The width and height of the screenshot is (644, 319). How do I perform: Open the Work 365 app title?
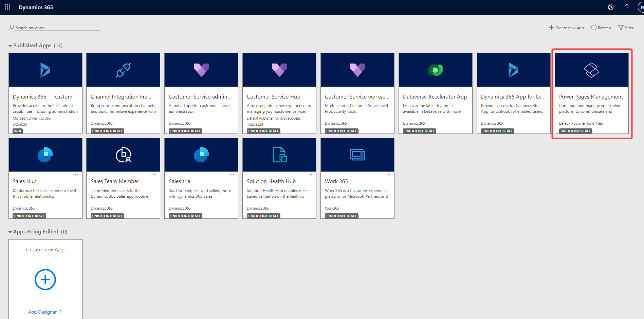(x=336, y=181)
